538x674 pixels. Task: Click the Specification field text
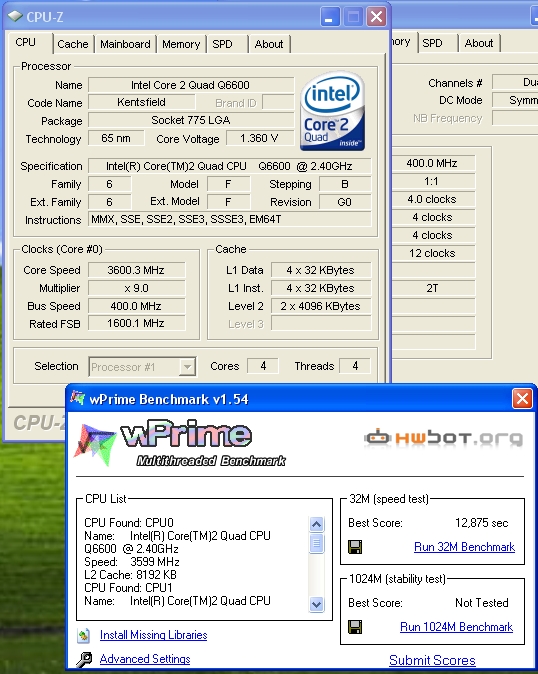click(x=229, y=166)
